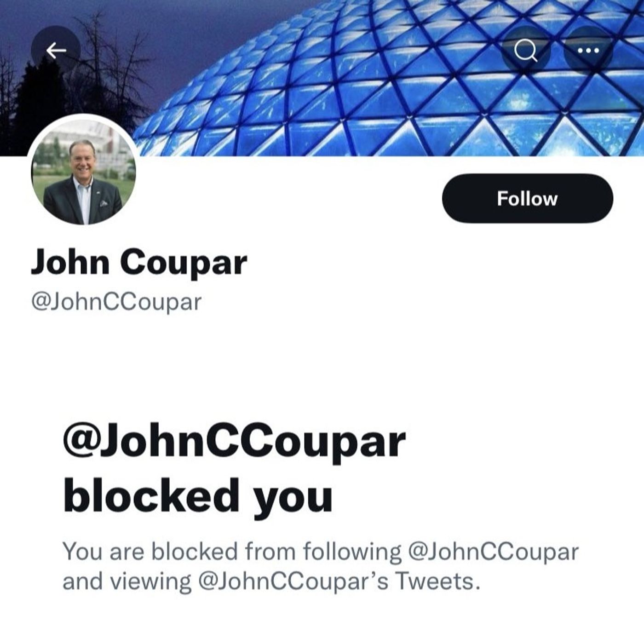Viewport: 644px width, 644px height.
Task: Open the @JohnCCoupar mention after "blocked from following"
Action: pyautogui.click(x=493, y=552)
